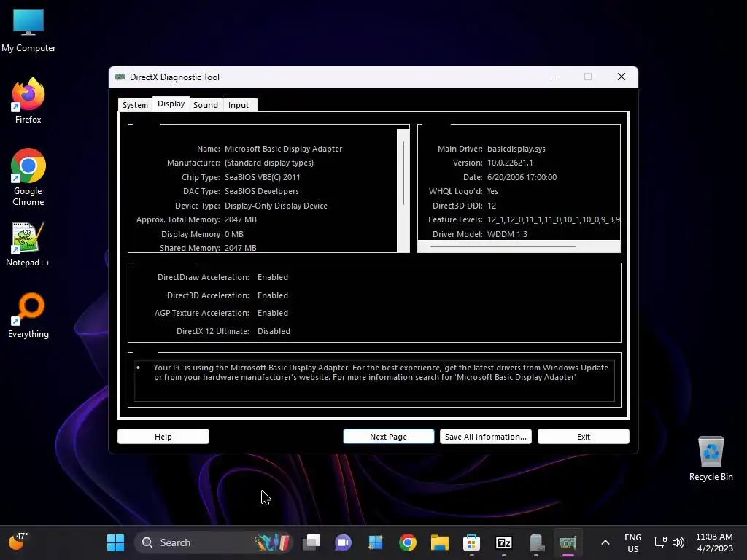Image resolution: width=747 pixels, height=560 pixels.
Task: Click the Drivers panel horizontal scrollbar
Action: point(519,246)
